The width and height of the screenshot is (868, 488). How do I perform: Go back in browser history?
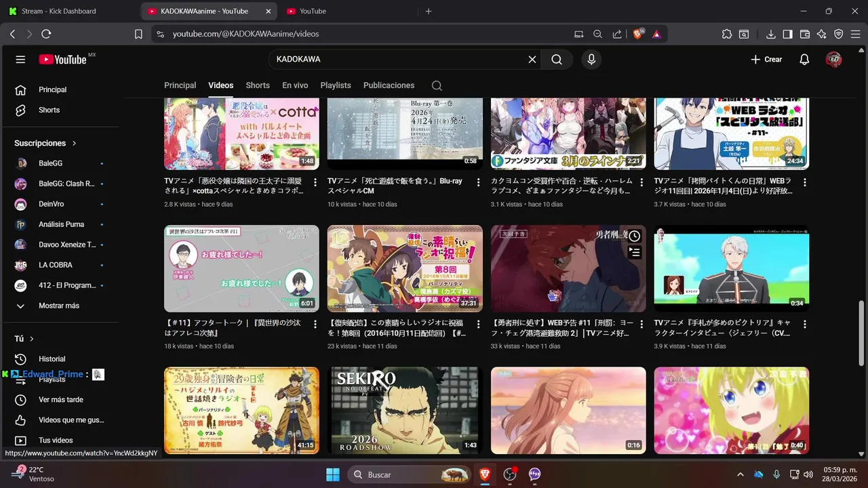click(x=12, y=34)
